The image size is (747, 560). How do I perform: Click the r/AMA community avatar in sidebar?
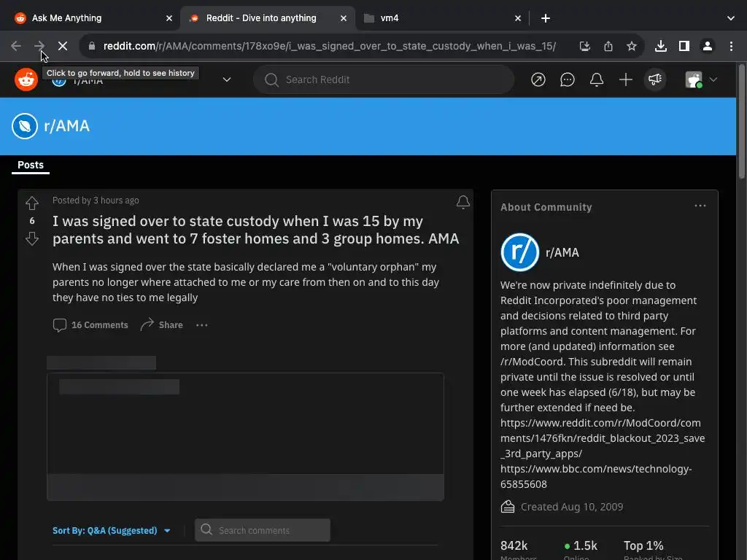(x=519, y=252)
